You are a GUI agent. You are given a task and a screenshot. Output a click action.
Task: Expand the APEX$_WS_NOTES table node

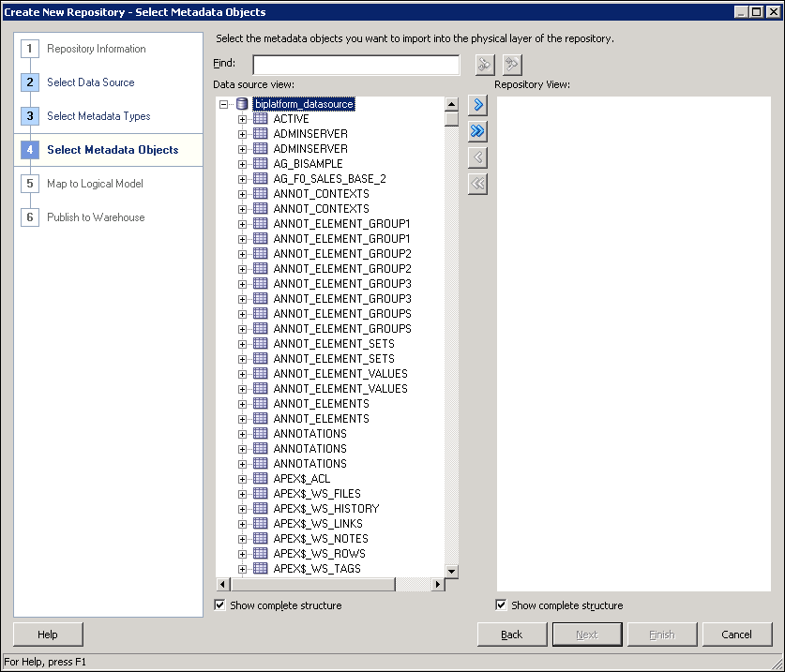coord(242,539)
